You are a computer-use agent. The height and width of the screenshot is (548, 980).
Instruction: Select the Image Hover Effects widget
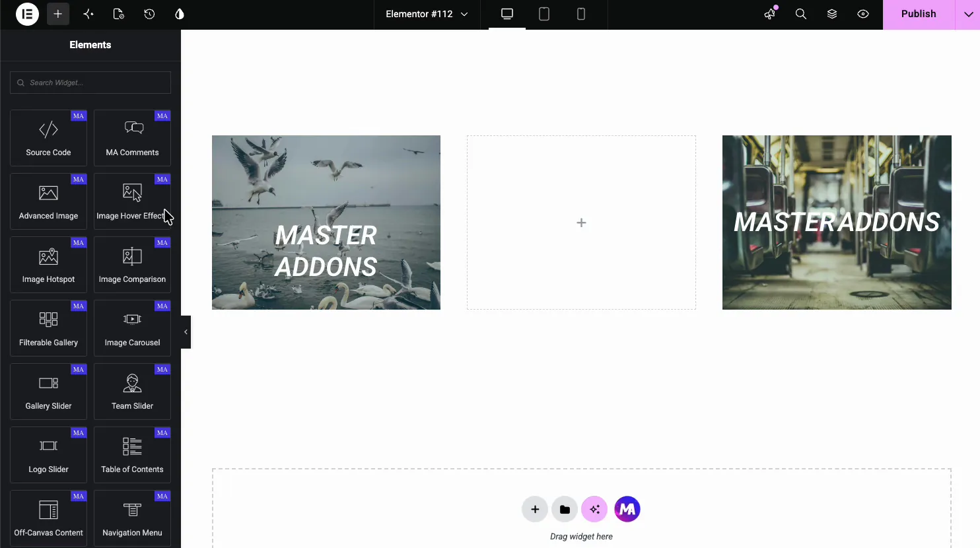(x=132, y=201)
